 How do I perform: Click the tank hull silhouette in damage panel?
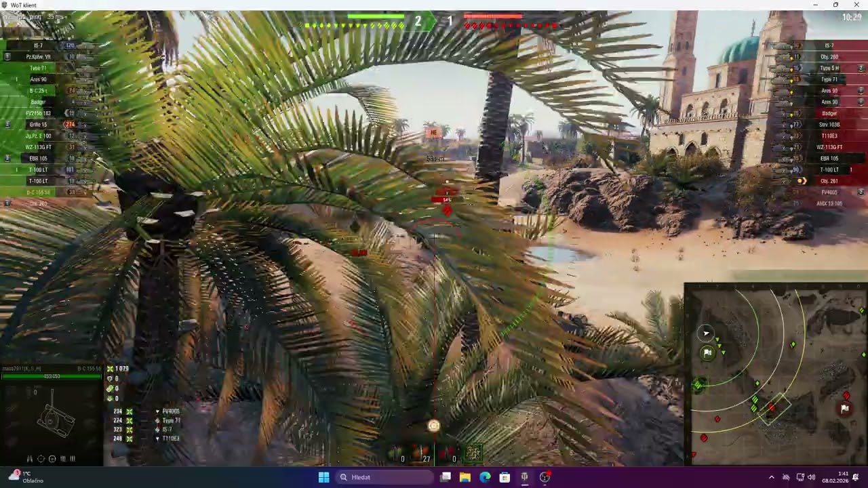pyautogui.click(x=56, y=419)
